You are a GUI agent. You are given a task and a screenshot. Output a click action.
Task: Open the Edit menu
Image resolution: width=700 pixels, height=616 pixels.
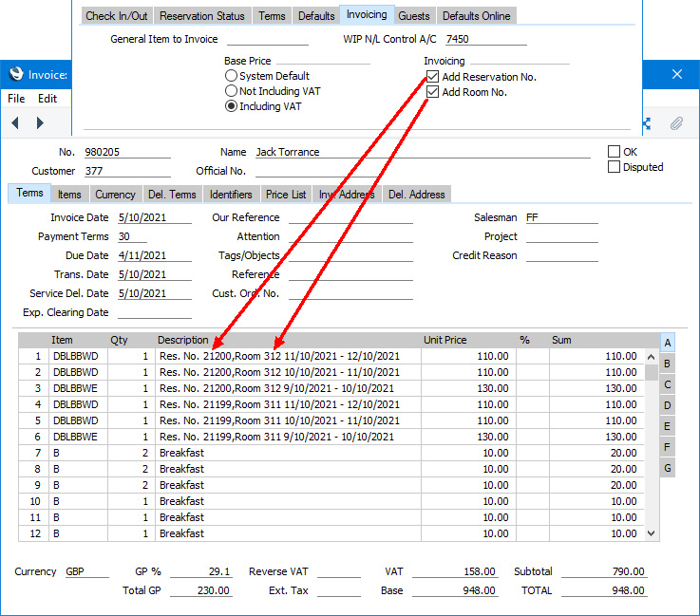tap(47, 99)
